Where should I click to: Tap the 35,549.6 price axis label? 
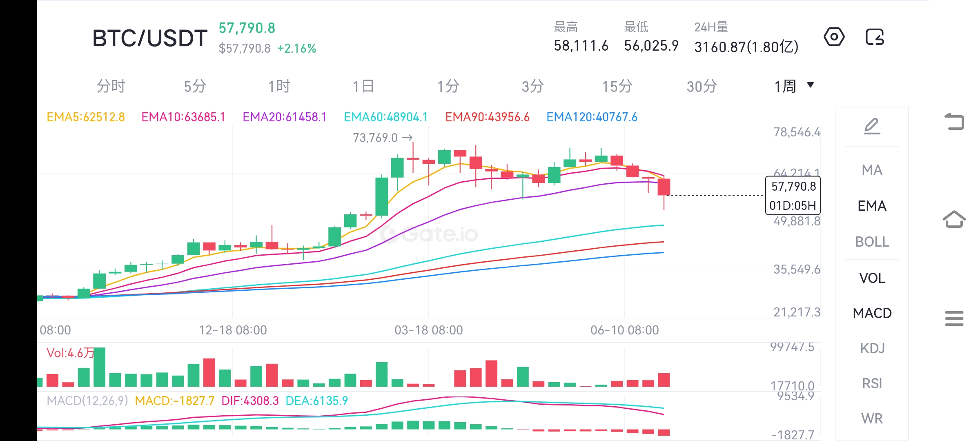[x=797, y=269]
